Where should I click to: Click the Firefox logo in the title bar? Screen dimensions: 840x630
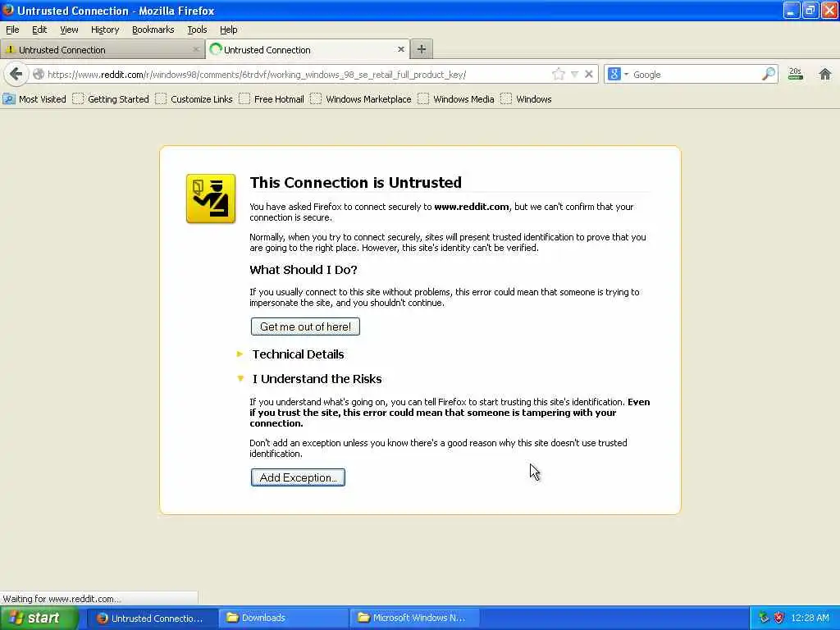point(7,10)
